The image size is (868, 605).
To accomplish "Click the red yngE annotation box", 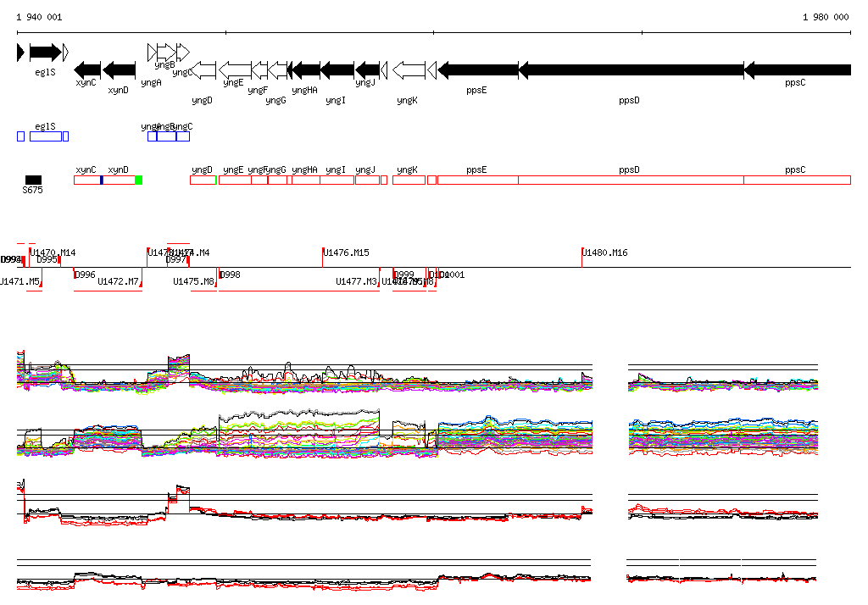I will 236,180.
